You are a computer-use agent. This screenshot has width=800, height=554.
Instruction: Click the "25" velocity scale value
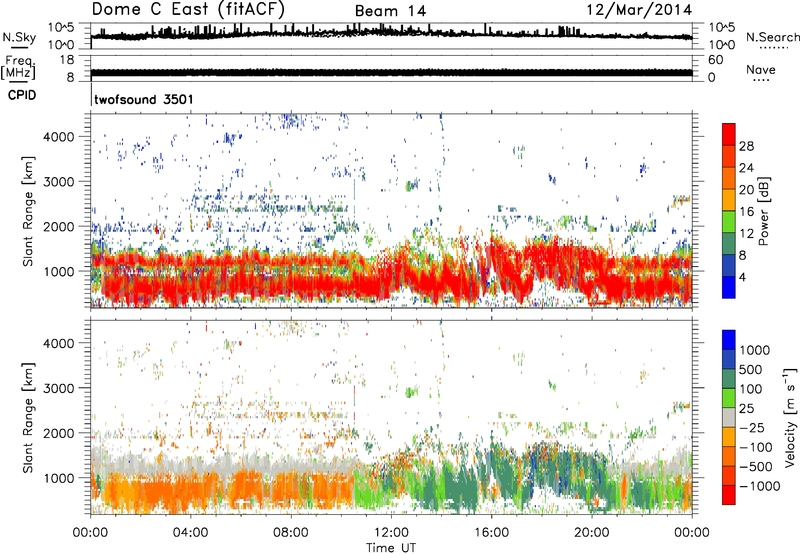coord(746,409)
